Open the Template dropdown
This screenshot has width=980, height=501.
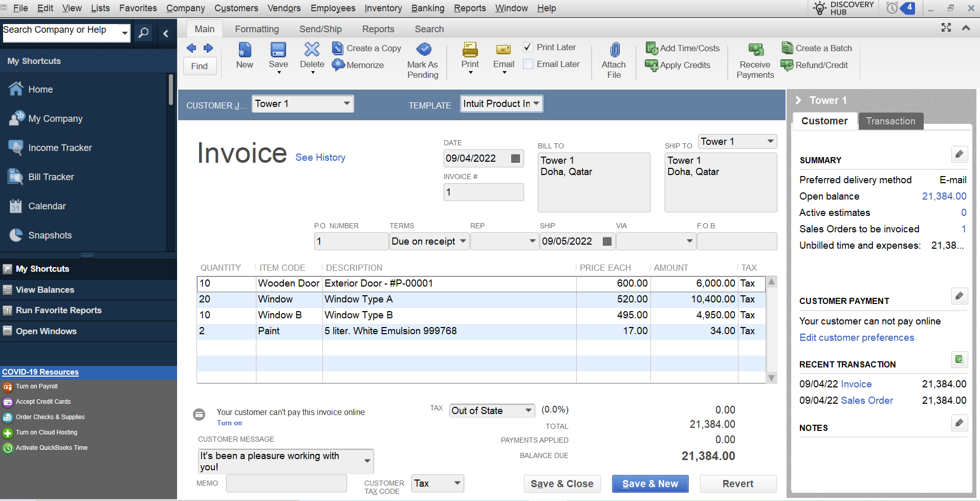tap(536, 103)
